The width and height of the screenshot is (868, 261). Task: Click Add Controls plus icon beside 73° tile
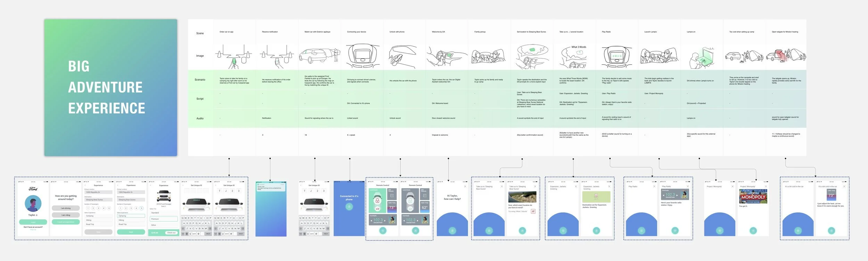coord(392,196)
